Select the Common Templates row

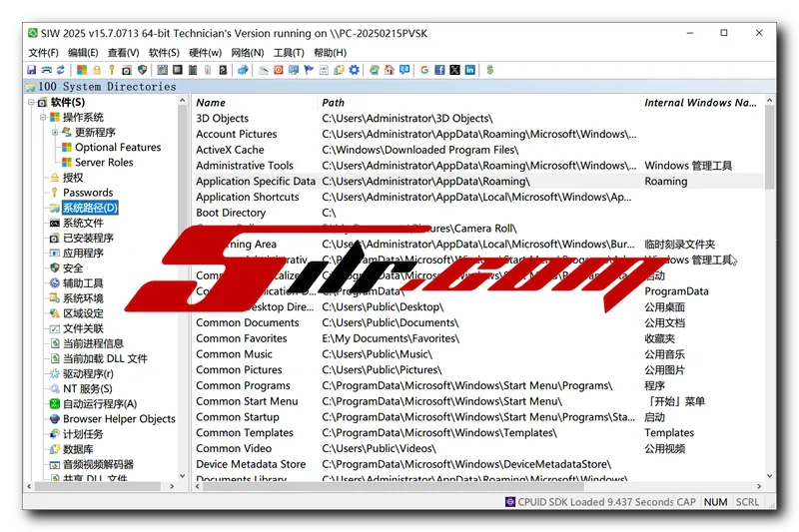478,433
